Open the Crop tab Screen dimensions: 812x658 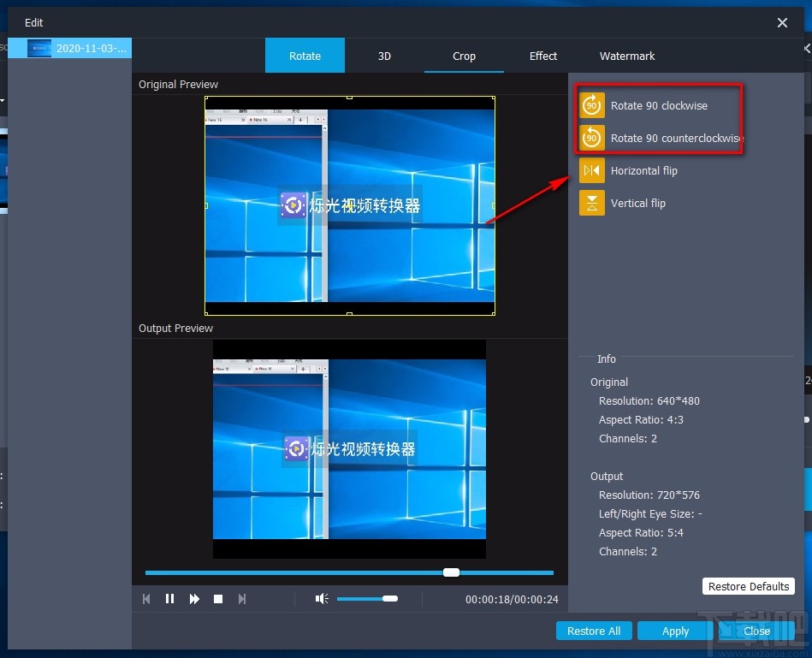464,56
